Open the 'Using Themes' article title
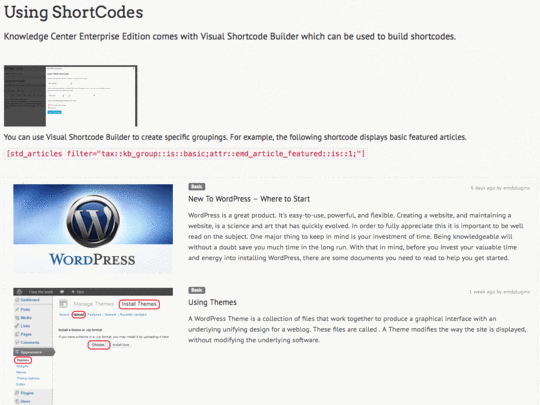This screenshot has width=540, height=405. tap(212, 302)
